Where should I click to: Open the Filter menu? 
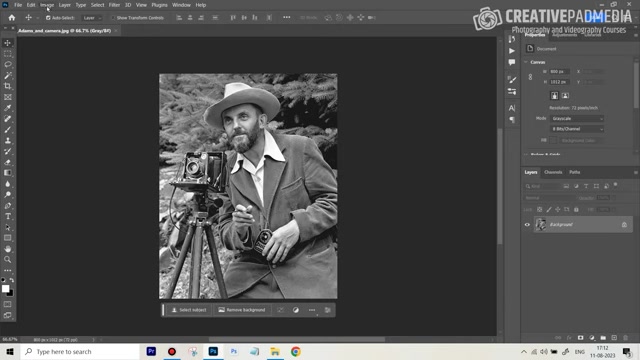click(114, 5)
